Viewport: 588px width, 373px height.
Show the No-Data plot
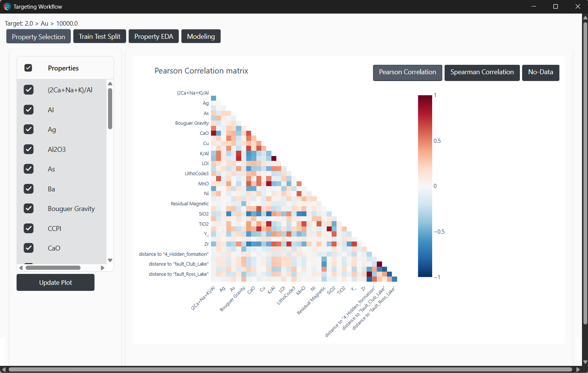541,72
